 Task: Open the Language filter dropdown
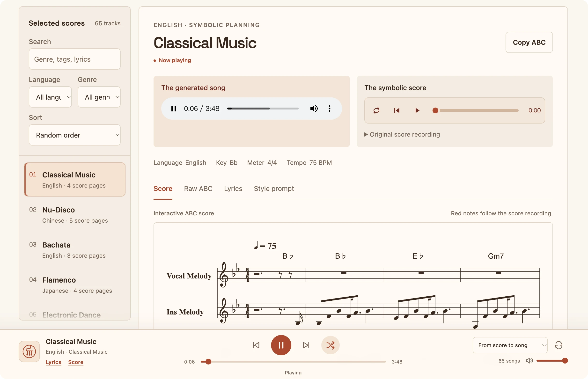[50, 97]
